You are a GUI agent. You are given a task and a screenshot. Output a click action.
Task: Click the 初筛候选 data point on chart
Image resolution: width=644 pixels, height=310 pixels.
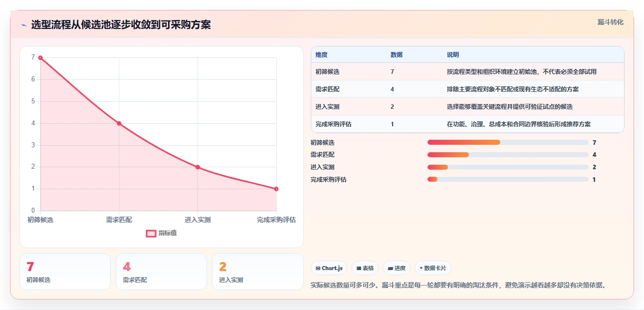(40, 58)
